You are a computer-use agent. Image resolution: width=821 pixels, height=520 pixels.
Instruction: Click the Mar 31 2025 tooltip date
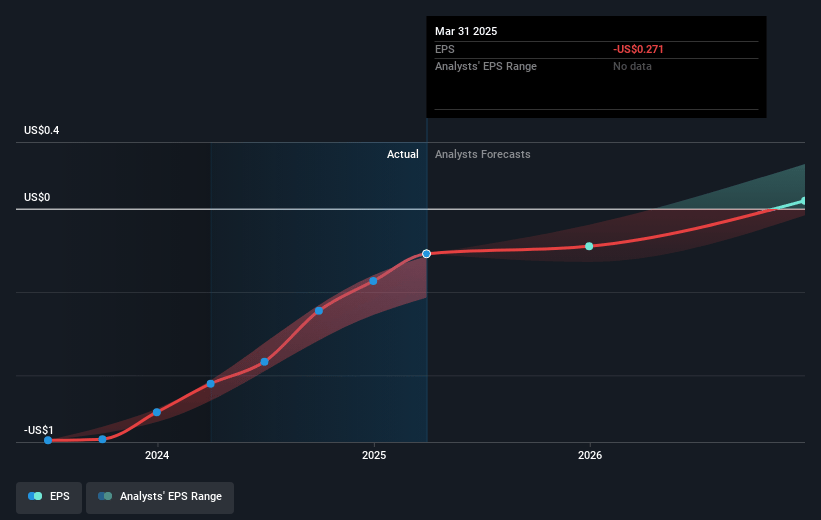point(466,31)
